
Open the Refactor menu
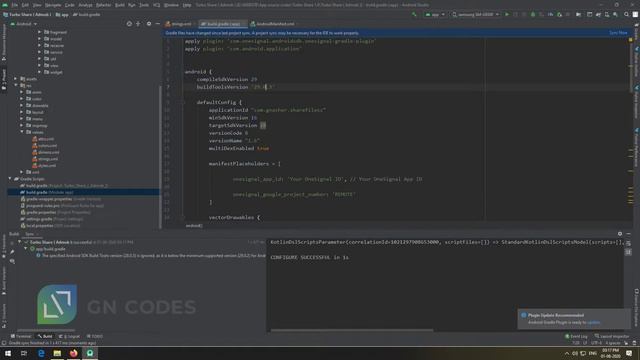(x=103, y=5)
